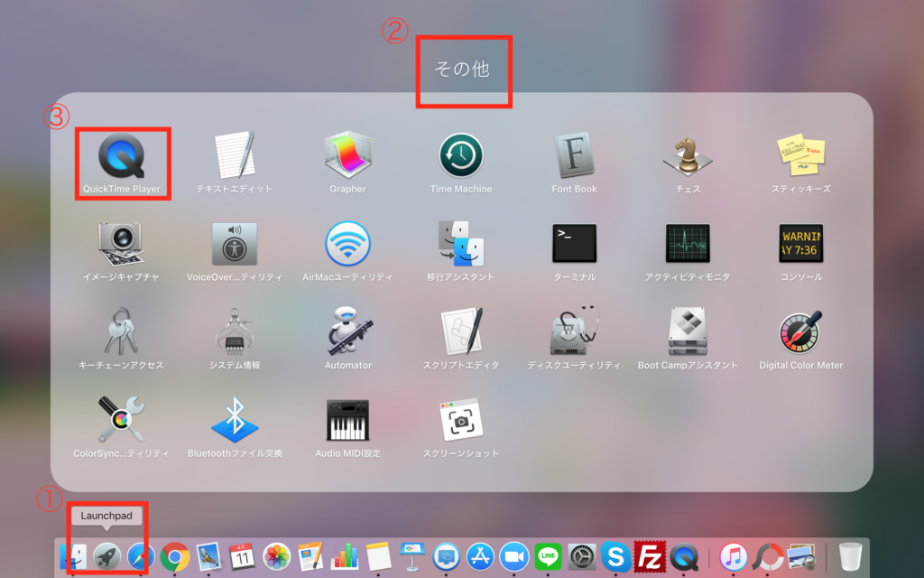Open ColorSync utility icon
Image resolution: width=924 pixels, height=578 pixels.
[121, 419]
